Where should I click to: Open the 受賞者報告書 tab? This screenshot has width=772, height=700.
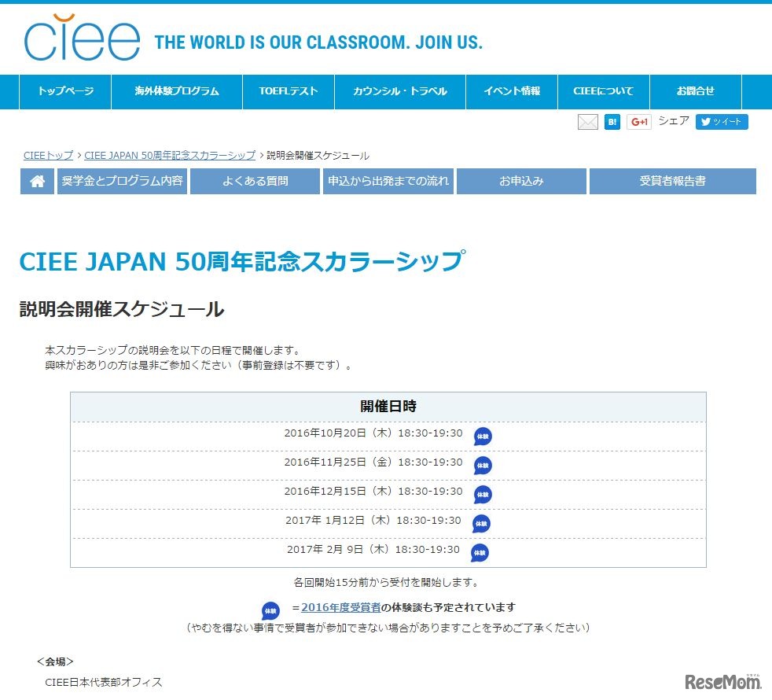pyautogui.click(x=671, y=181)
